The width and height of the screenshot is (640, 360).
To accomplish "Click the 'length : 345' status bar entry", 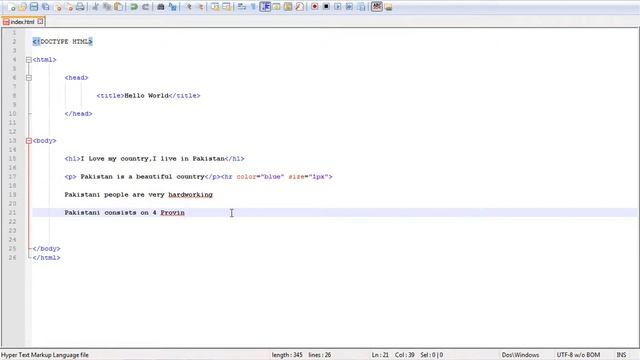I will (287, 355).
